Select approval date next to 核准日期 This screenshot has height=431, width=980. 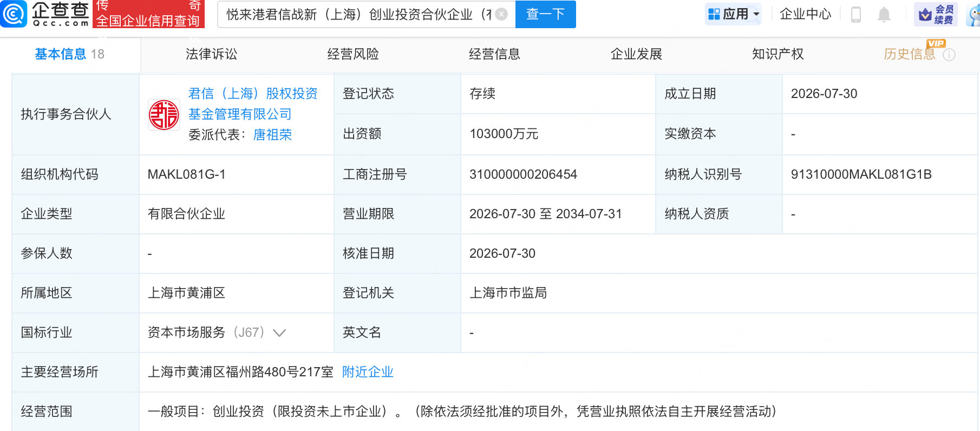coord(502,253)
